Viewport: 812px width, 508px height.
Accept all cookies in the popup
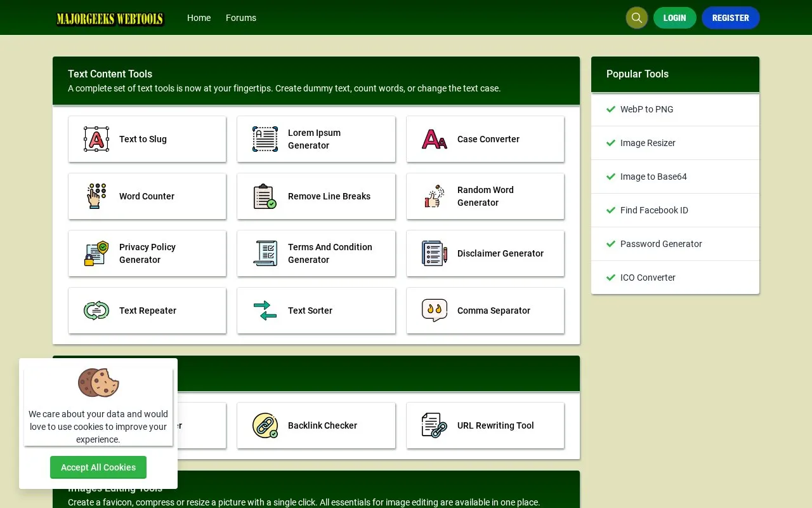[98, 467]
